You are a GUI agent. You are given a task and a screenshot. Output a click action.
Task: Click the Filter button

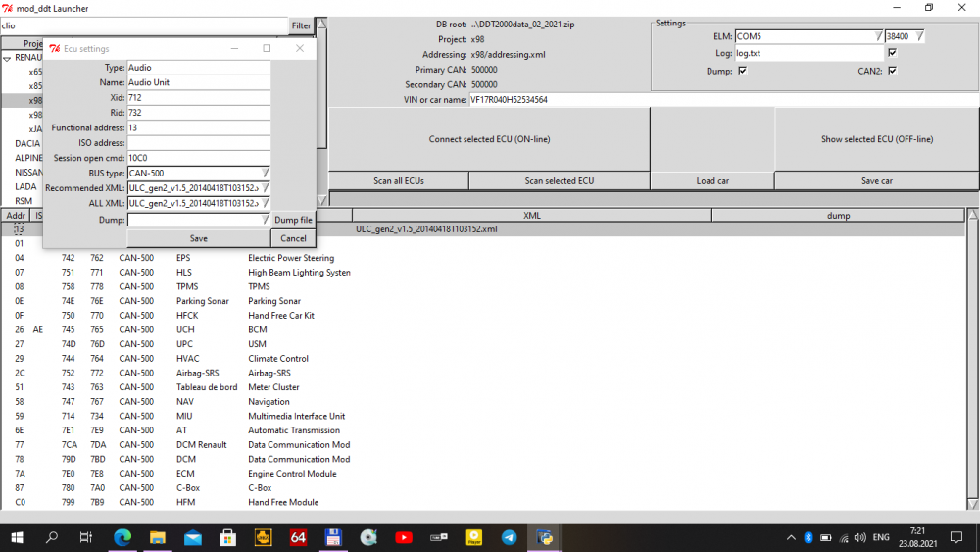[301, 25]
